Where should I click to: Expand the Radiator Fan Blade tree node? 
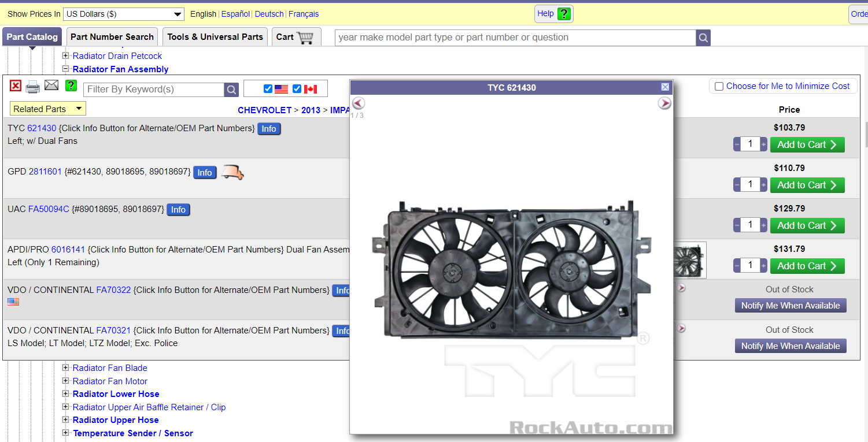(x=66, y=368)
